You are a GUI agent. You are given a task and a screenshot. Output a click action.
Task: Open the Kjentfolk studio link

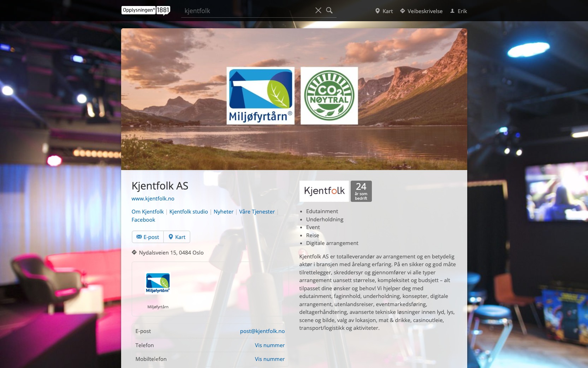[189, 212]
